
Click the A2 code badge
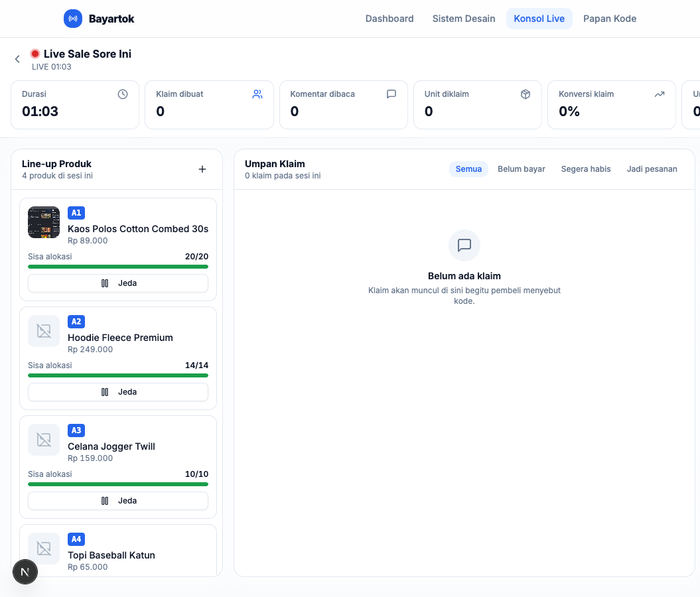click(76, 322)
